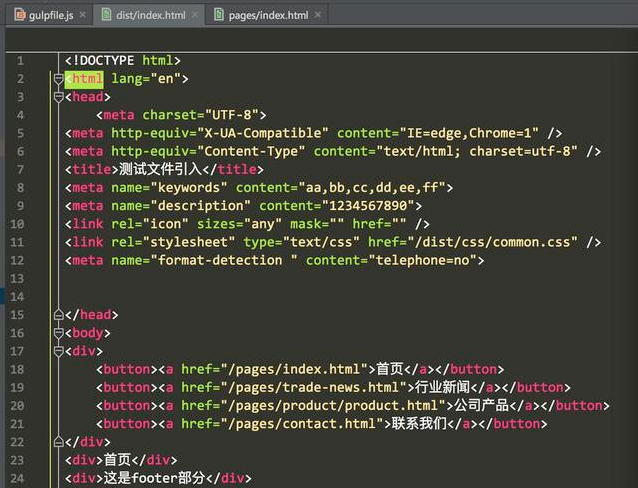This screenshot has height=488, width=638.
Task: Click fold end marker at closing div line 22
Action: tap(58, 442)
